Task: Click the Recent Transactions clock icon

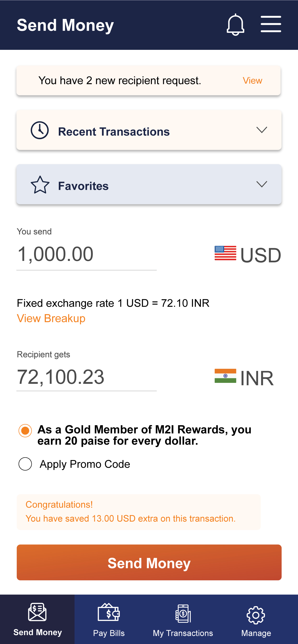Action: (x=40, y=130)
